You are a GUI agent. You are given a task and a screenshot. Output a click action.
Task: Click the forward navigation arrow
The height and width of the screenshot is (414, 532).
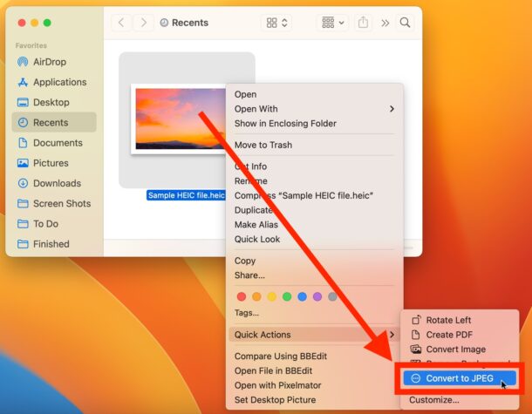141,23
